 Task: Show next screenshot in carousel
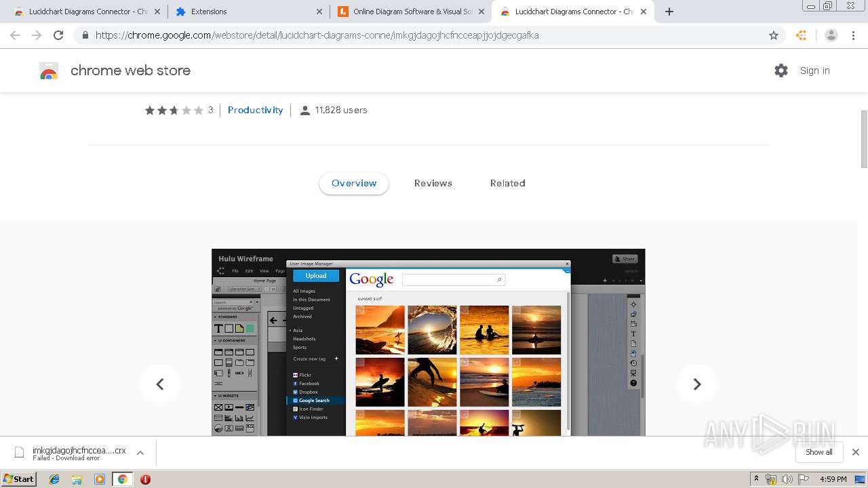696,384
